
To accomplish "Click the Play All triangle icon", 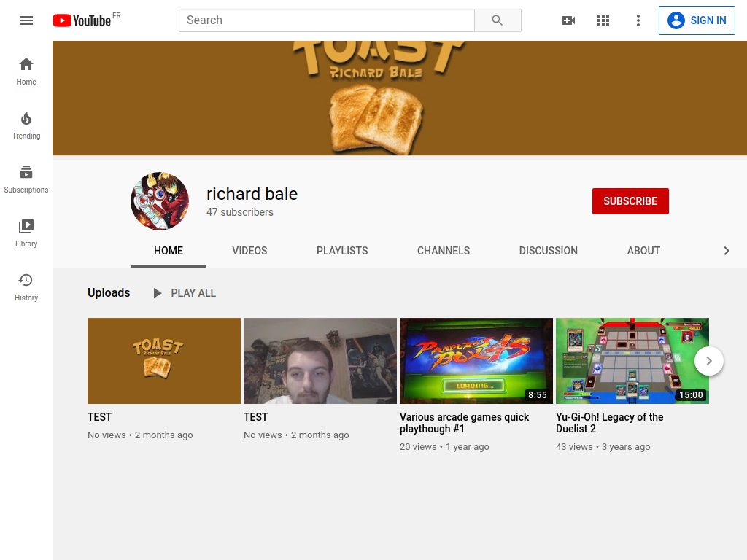I will coord(158,293).
